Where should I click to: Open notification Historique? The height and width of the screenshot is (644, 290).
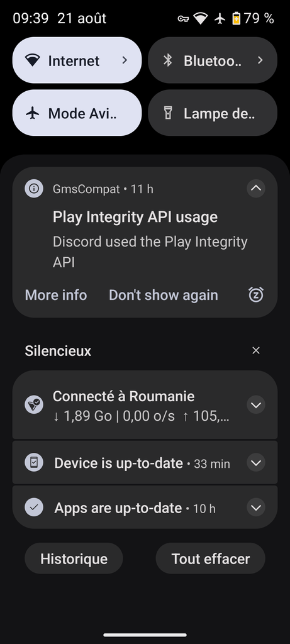tap(74, 558)
